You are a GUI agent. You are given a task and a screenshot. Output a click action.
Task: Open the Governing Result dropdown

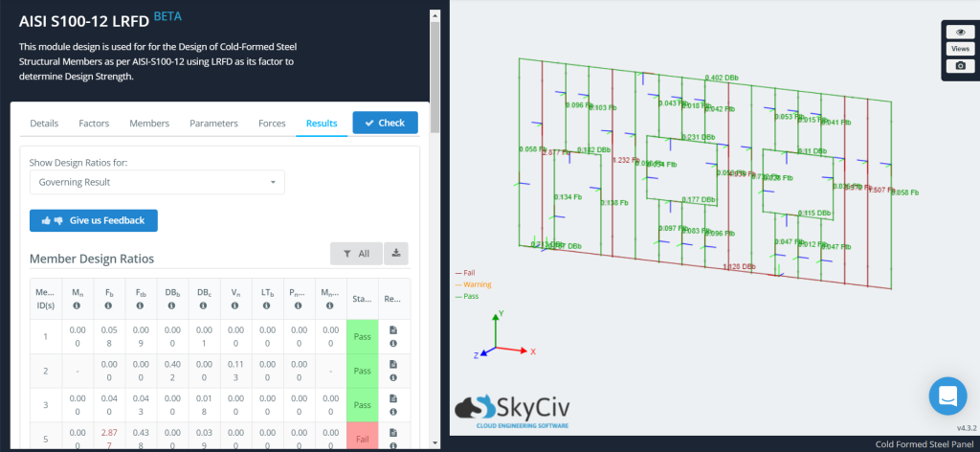click(x=157, y=182)
